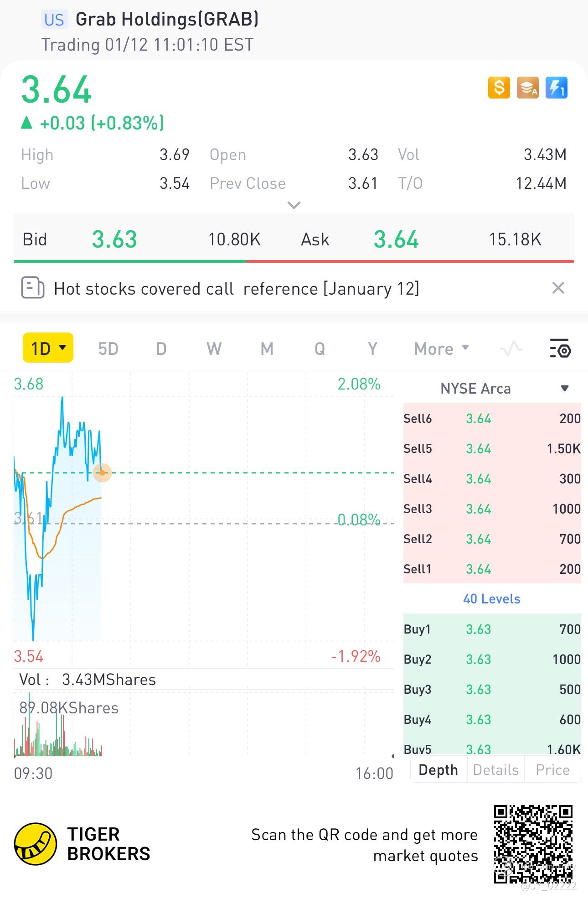Dismiss the hot stocks covered call banner
Image resolution: width=588 pixels, height=899 pixels.
(558, 288)
